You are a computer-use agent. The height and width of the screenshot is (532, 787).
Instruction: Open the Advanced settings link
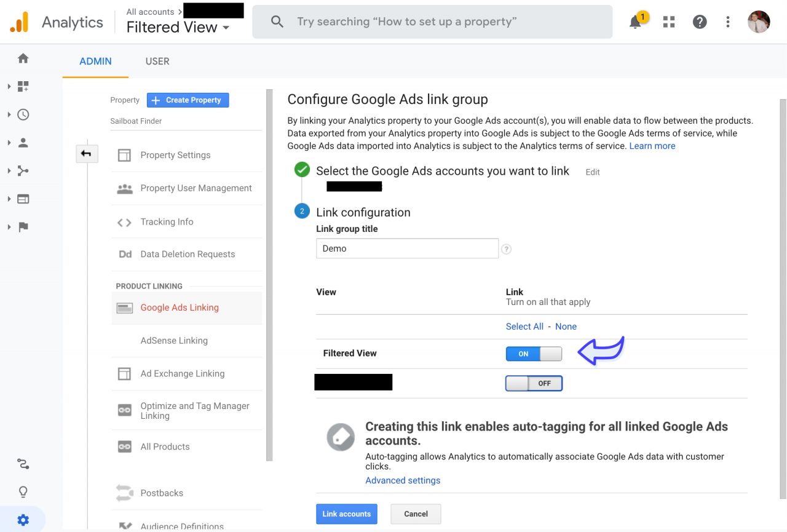(403, 480)
